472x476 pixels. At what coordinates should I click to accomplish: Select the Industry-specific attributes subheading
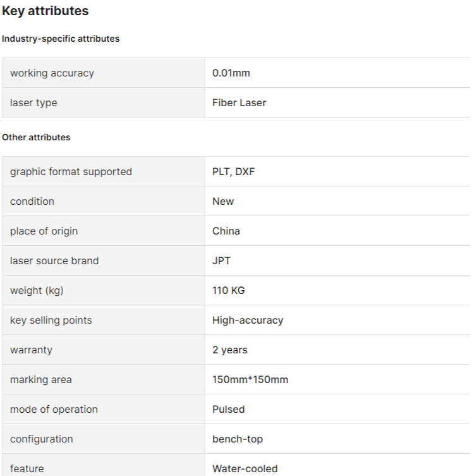click(x=61, y=39)
